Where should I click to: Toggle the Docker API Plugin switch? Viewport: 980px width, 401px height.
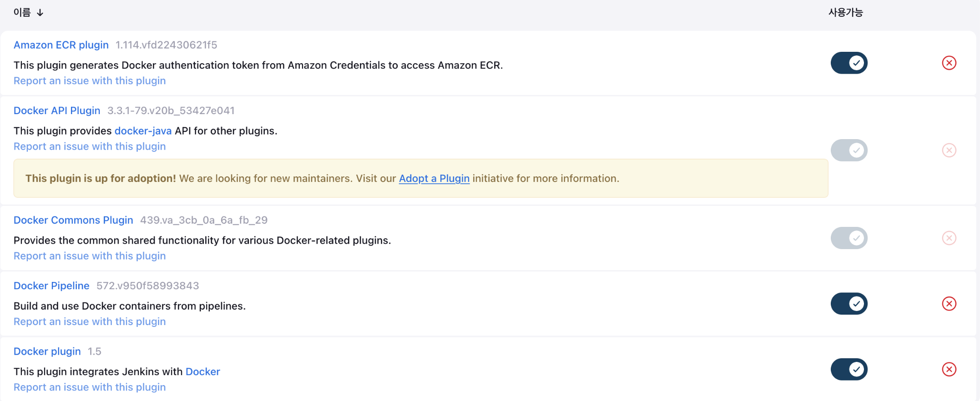click(x=849, y=150)
